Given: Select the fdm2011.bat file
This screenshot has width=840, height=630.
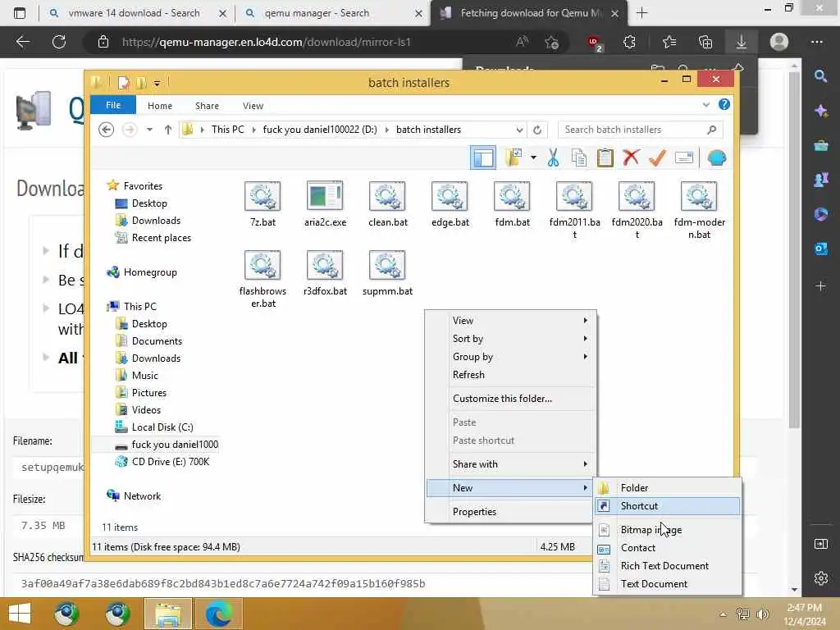Looking at the screenshot, I should (574, 209).
